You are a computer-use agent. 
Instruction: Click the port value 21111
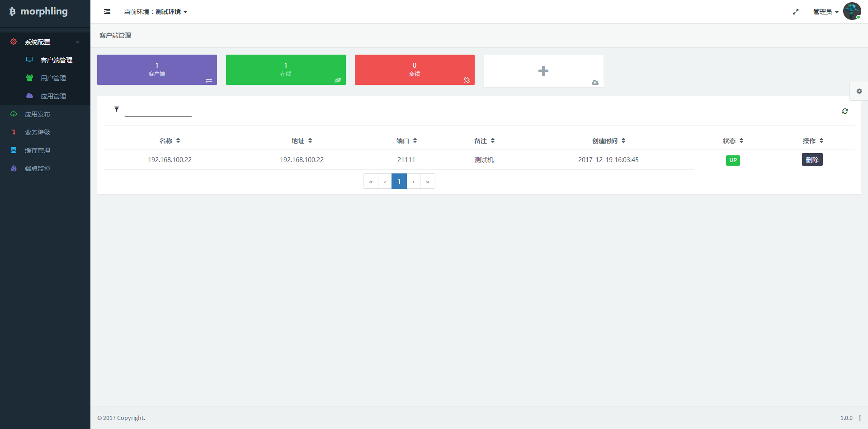(x=406, y=160)
